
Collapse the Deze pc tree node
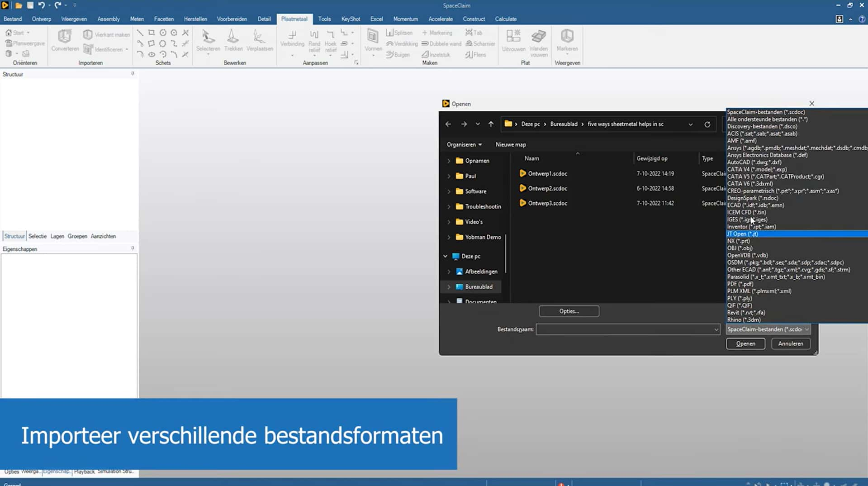tap(445, 256)
